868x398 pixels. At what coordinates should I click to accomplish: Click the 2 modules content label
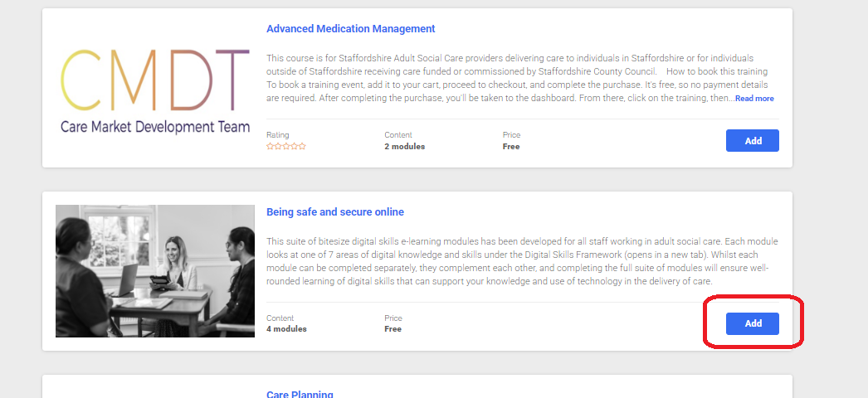[405, 147]
